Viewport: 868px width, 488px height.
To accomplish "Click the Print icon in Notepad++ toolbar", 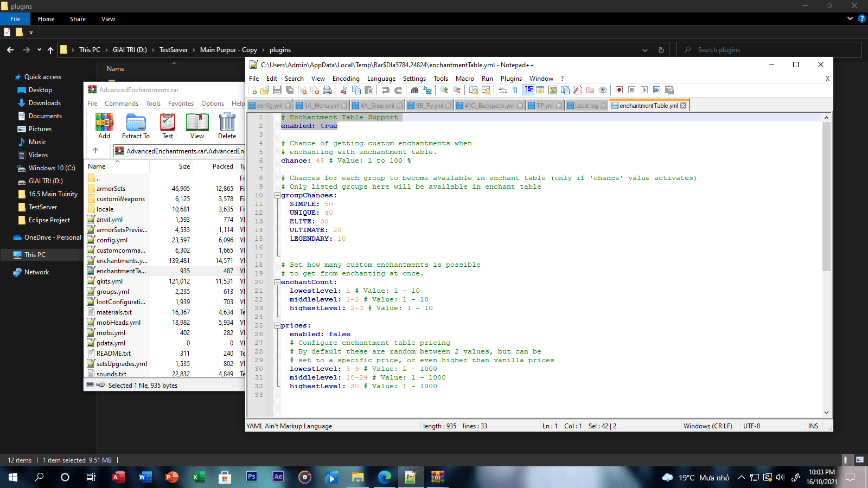I will pyautogui.click(x=327, y=90).
